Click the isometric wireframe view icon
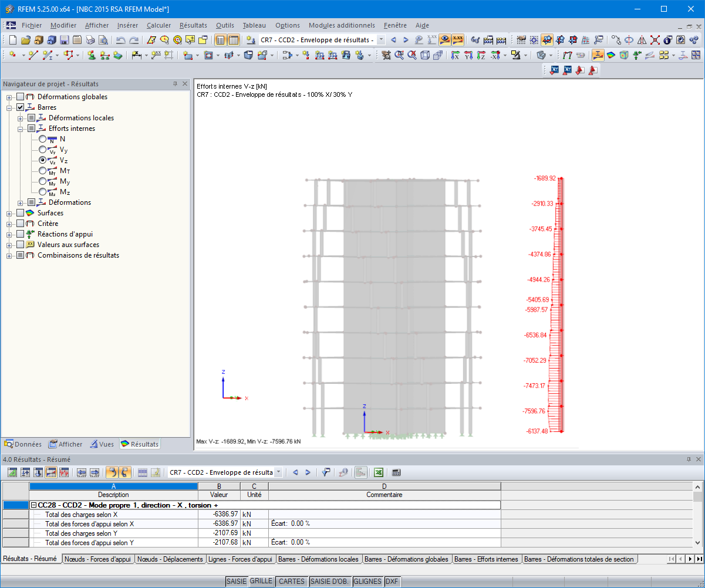This screenshot has height=588, width=705. pos(424,55)
